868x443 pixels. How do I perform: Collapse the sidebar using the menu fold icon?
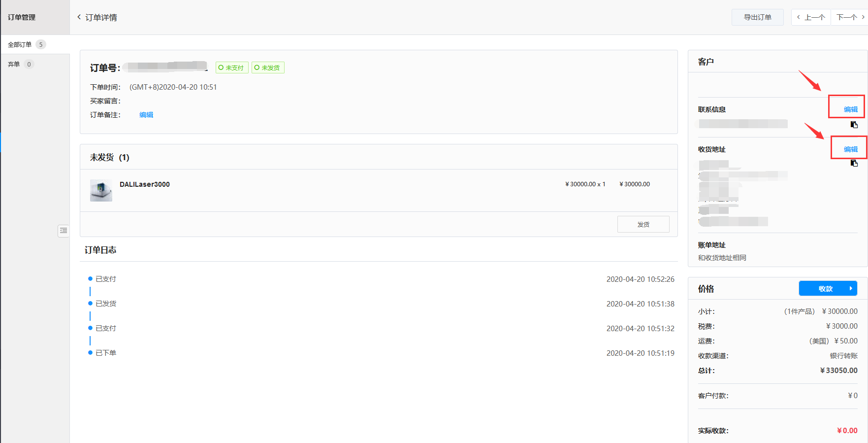click(x=64, y=231)
